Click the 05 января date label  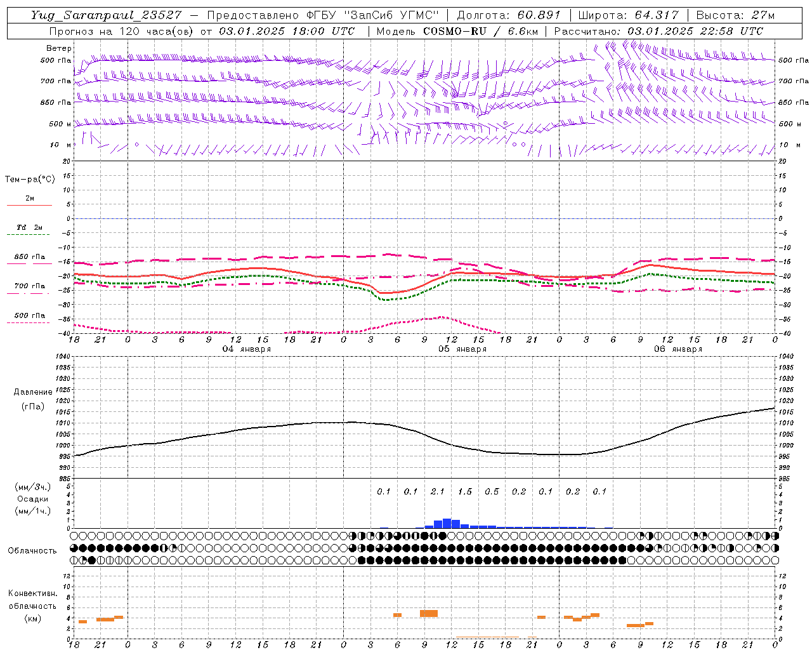coord(462,349)
